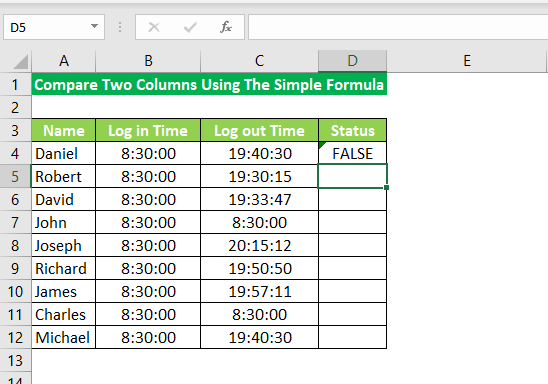The image size is (548, 384).
Task: Select the FALSE cell in Status column
Action: pyautogui.click(x=352, y=153)
